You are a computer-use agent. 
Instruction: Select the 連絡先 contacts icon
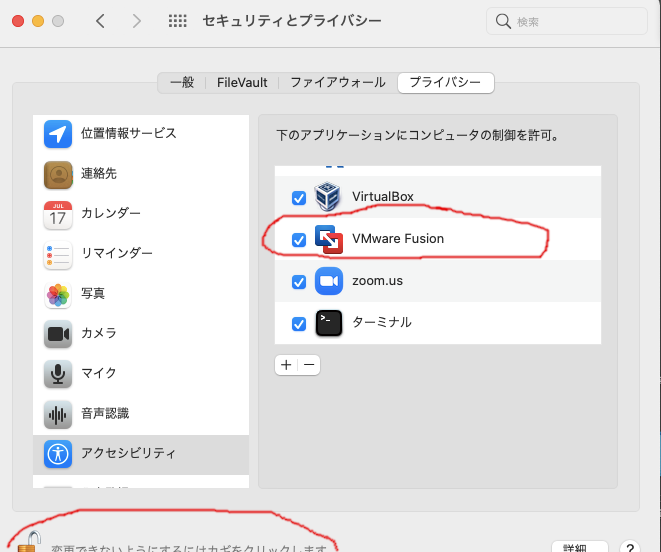(x=58, y=174)
